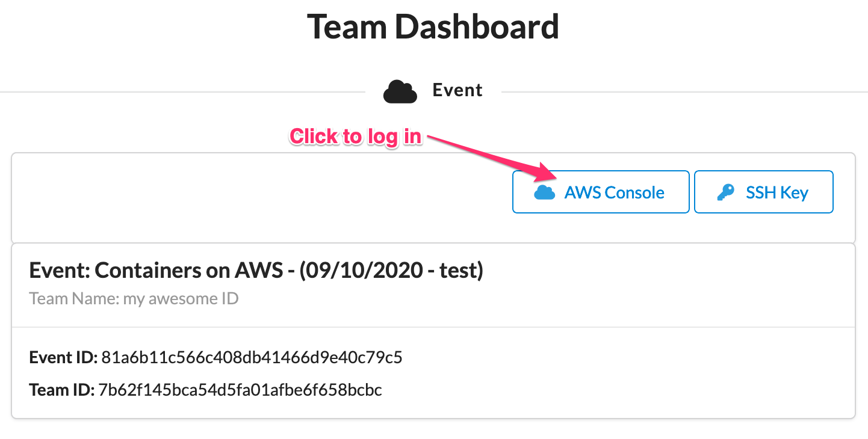The height and width of the screenshot is (439, 868).
Task: Click the Event ID value starting with 81a6b11c
Action: pyautogui.click(x=252, y=358)
